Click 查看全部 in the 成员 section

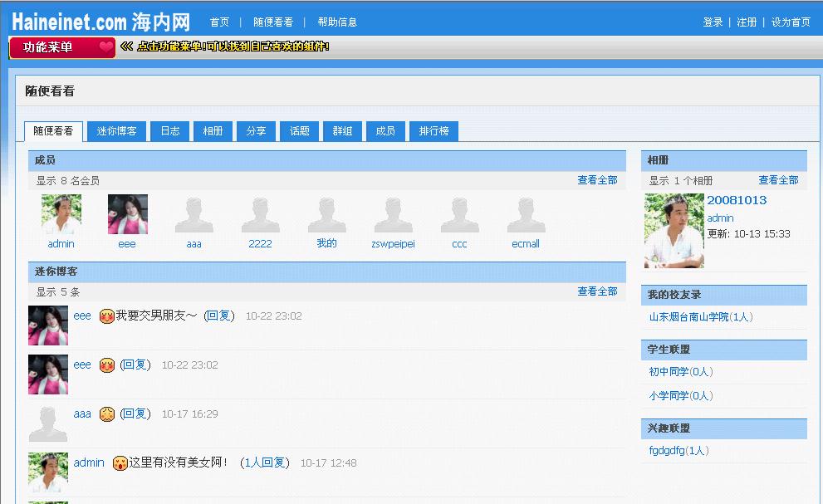597,180
